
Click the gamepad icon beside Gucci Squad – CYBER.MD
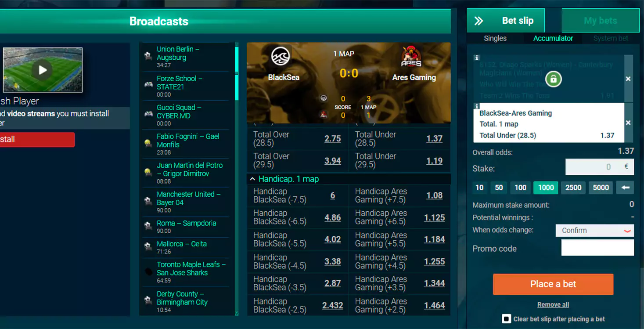(x=148, y=114)
